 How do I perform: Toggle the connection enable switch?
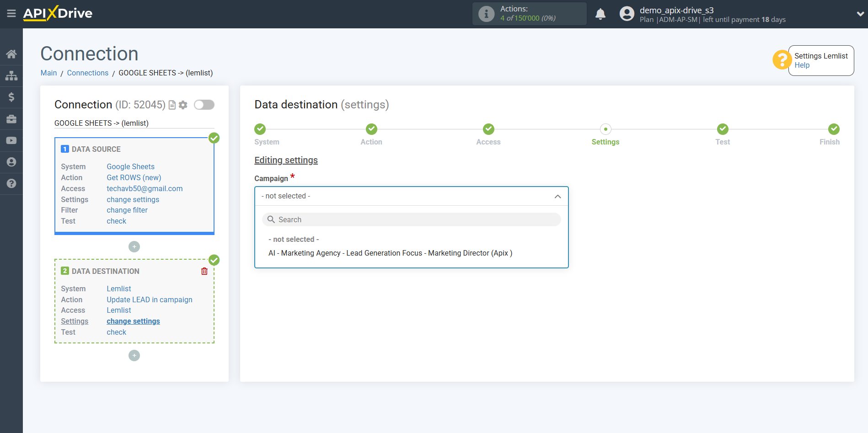coord(204,105)
